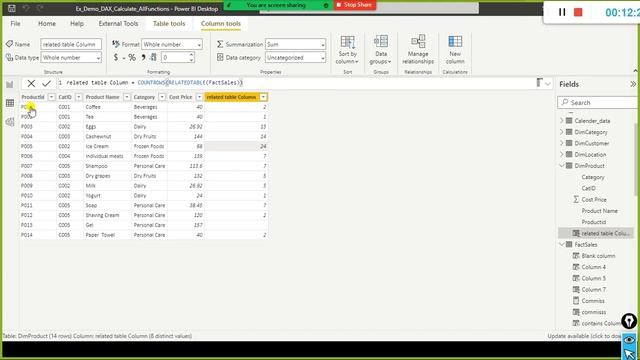Image resolution: width=640 pixels, height=360 pixels.
Task: Select Cost Price sigma field
Action: [x=594, y=200]
